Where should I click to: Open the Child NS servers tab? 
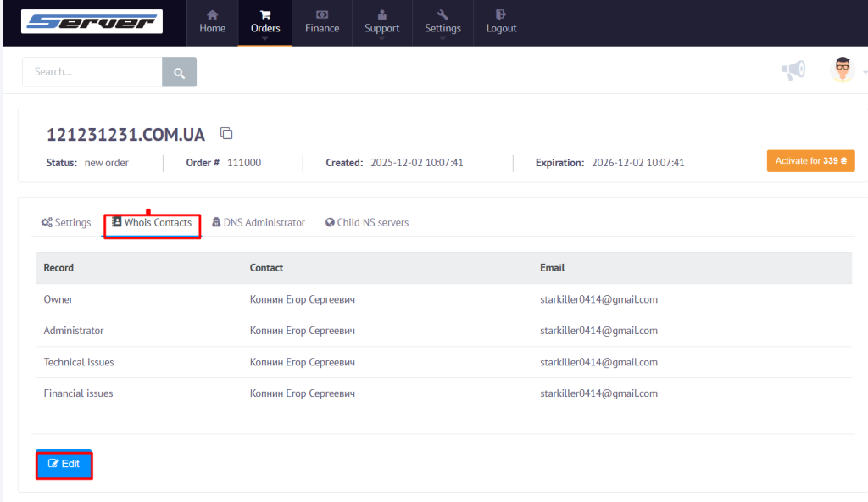(367, 223)
